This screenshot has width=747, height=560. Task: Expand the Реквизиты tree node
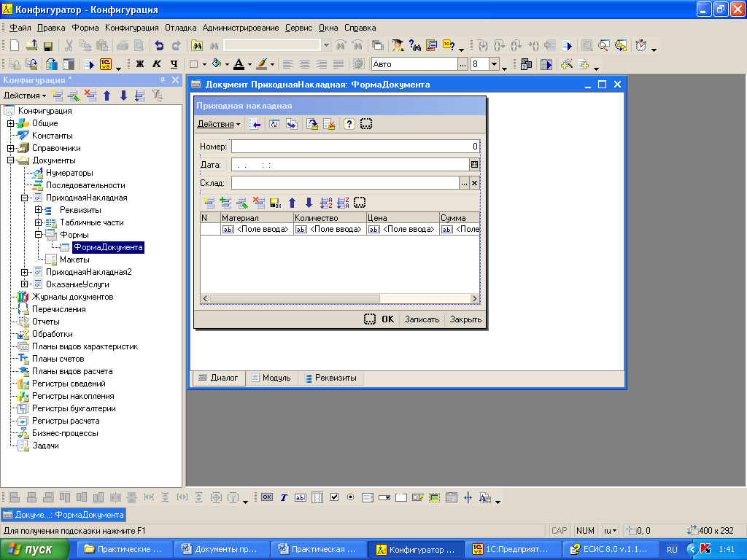click(38, 210)
